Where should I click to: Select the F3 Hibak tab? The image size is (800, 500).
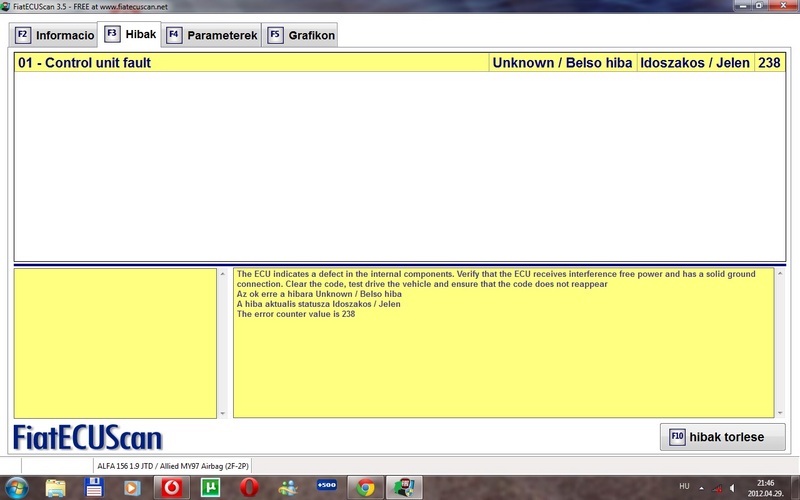(x=130, y=34)
